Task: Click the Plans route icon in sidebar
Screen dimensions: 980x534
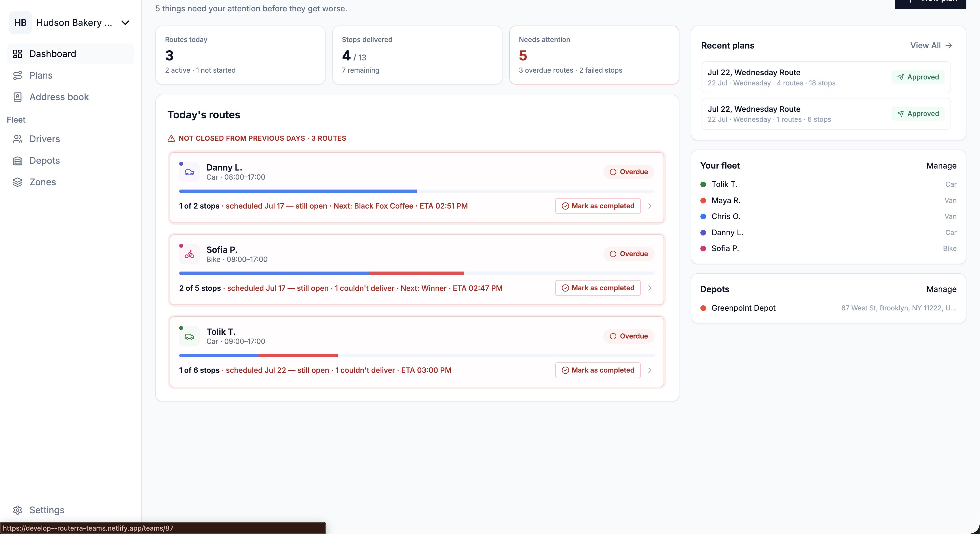Action: tap(18, 75)
